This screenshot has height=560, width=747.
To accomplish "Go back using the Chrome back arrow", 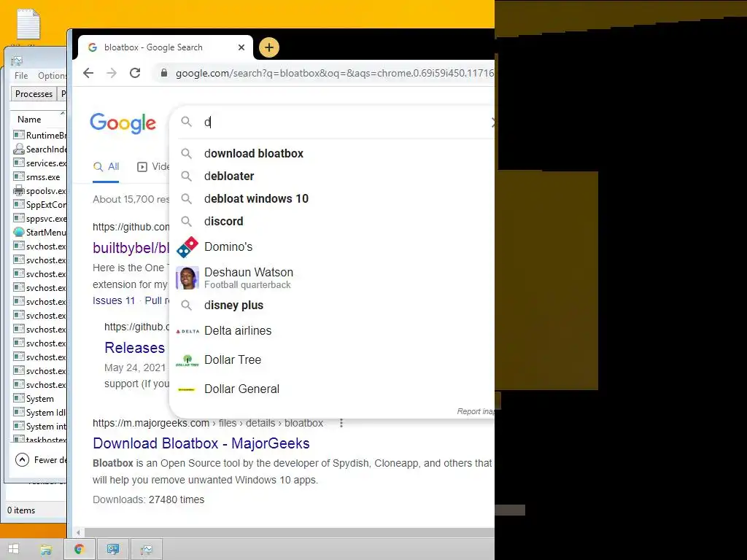I will coord(88,73).
